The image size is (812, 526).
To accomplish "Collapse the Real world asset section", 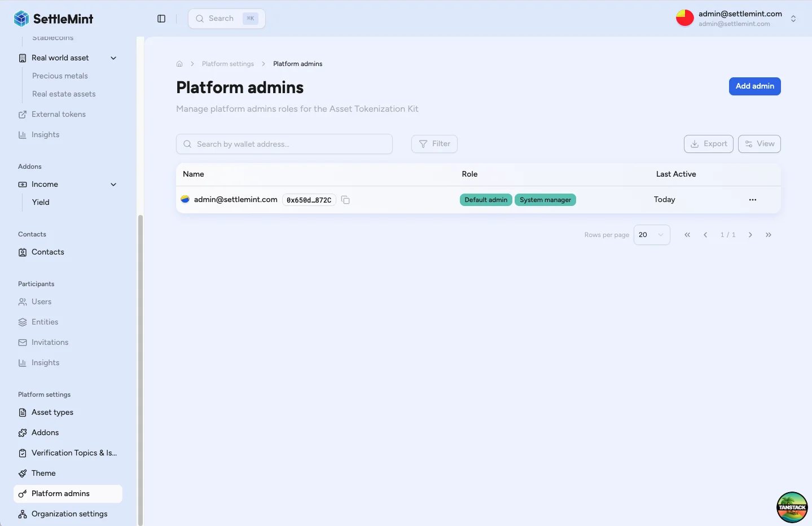I will point(113,58).
